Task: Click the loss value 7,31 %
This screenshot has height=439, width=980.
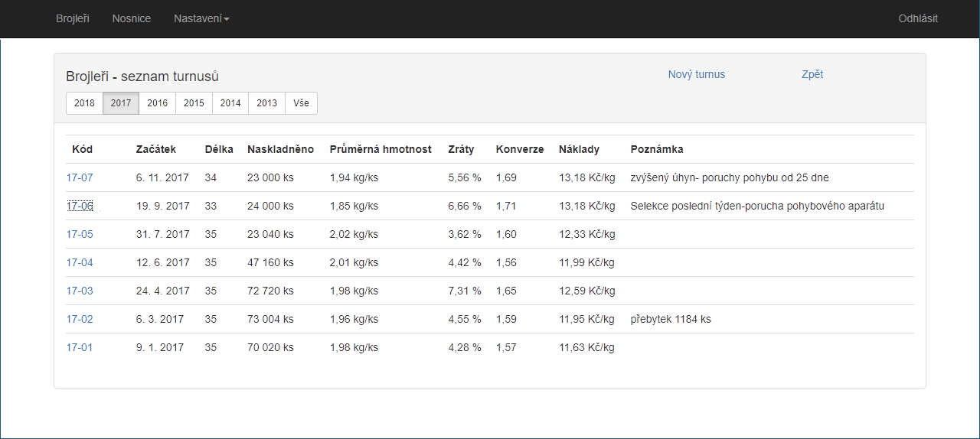Action: (465, 291)
